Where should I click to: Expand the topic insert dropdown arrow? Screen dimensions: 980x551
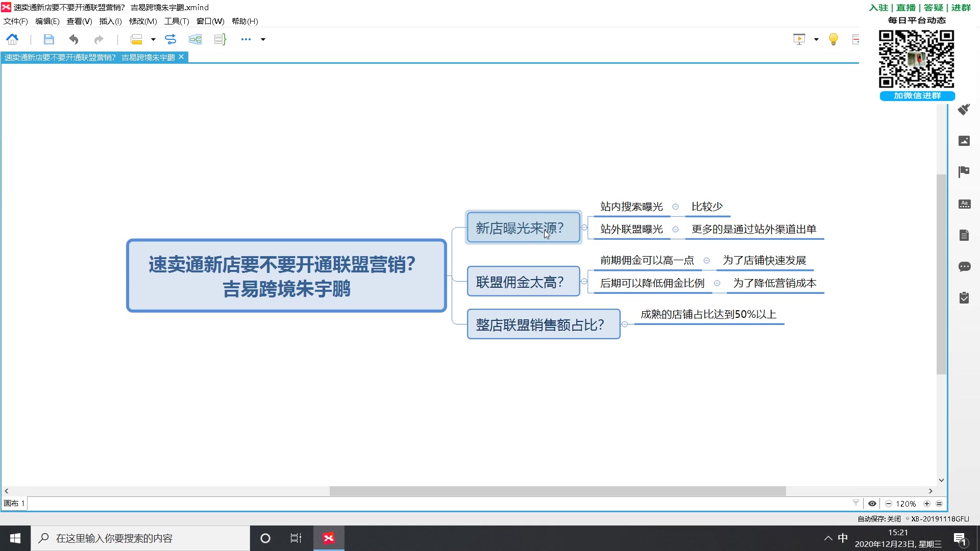tap(153, 39)
